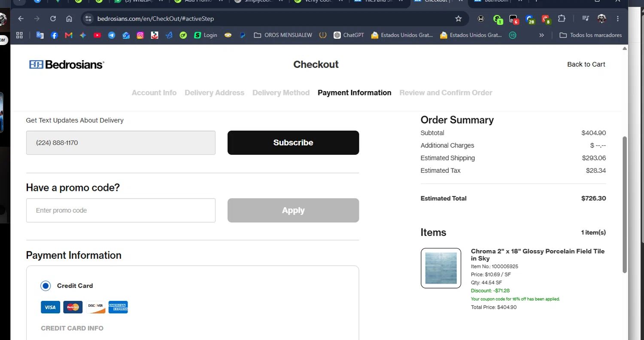Open the YouTube bookmark
Image resolution: width=644 pixels, height=340 pixels.
click(97, 35)
